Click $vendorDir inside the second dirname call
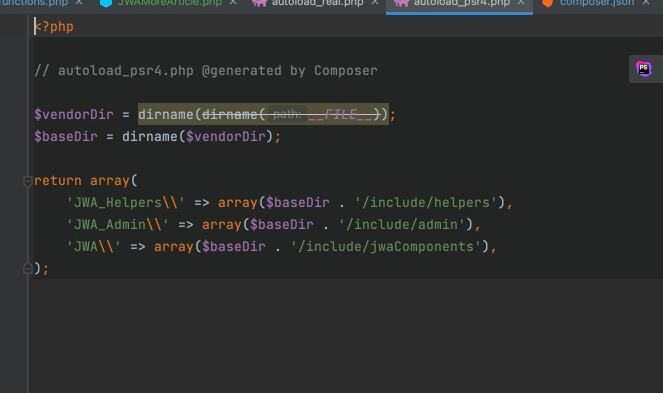 pos(226,137)
